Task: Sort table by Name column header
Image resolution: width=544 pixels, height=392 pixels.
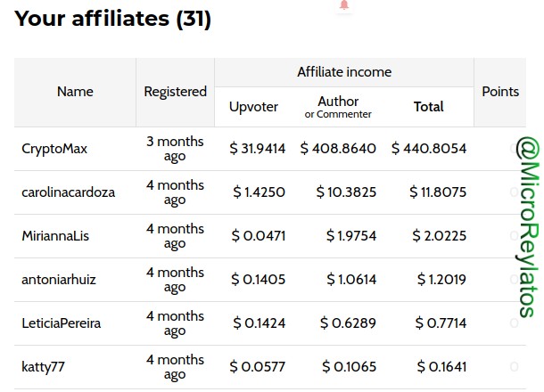Action: (75, 92)
